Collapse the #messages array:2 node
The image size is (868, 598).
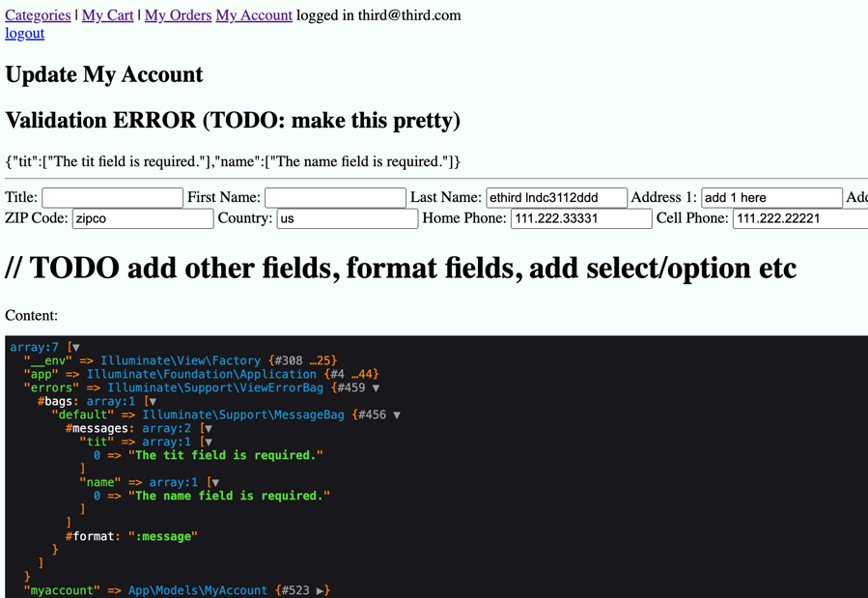[x=208, y=429]
